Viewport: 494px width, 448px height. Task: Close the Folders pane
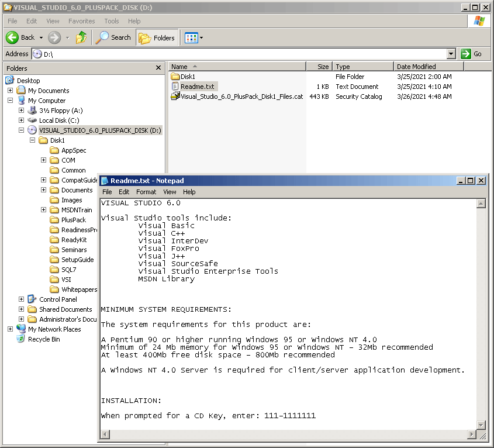158,68
